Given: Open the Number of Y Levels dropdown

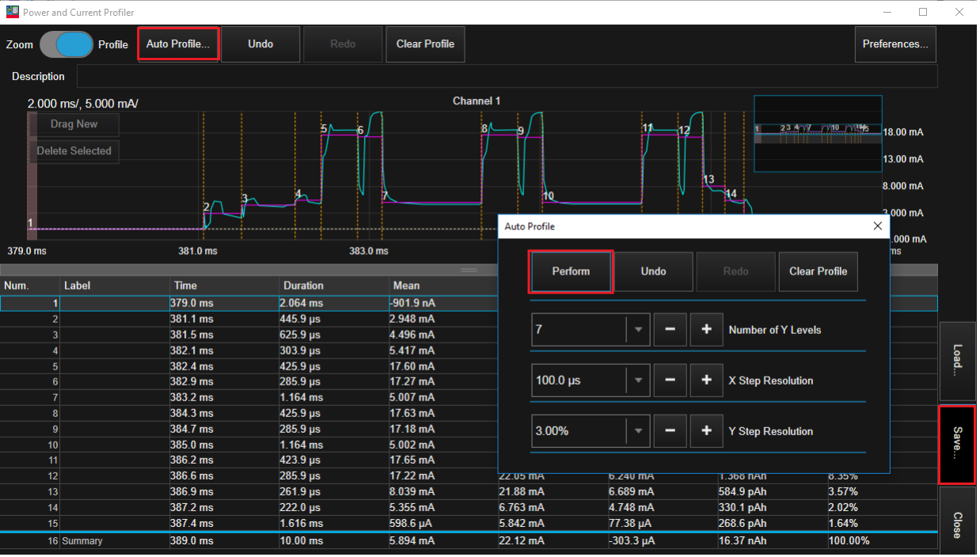Looking at the screenshot, I should (x=637, y=330).
